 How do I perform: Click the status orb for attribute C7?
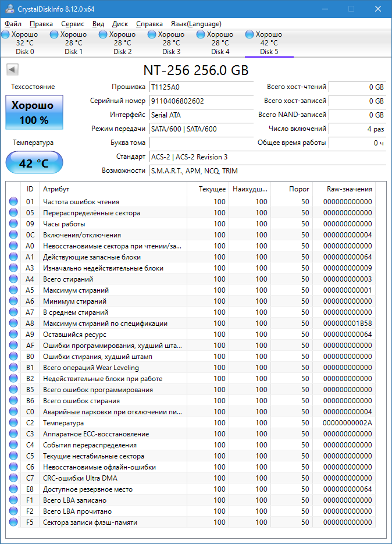point(13,478)
